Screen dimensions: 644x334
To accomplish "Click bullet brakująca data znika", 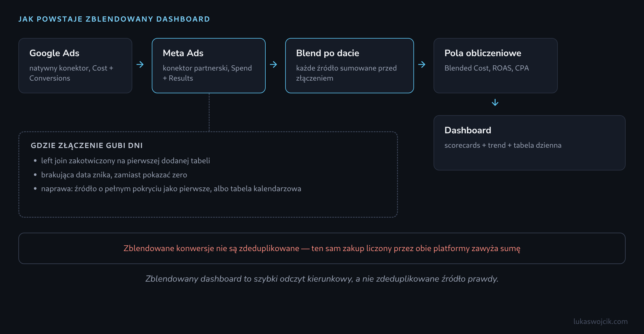I will [114, 175].
